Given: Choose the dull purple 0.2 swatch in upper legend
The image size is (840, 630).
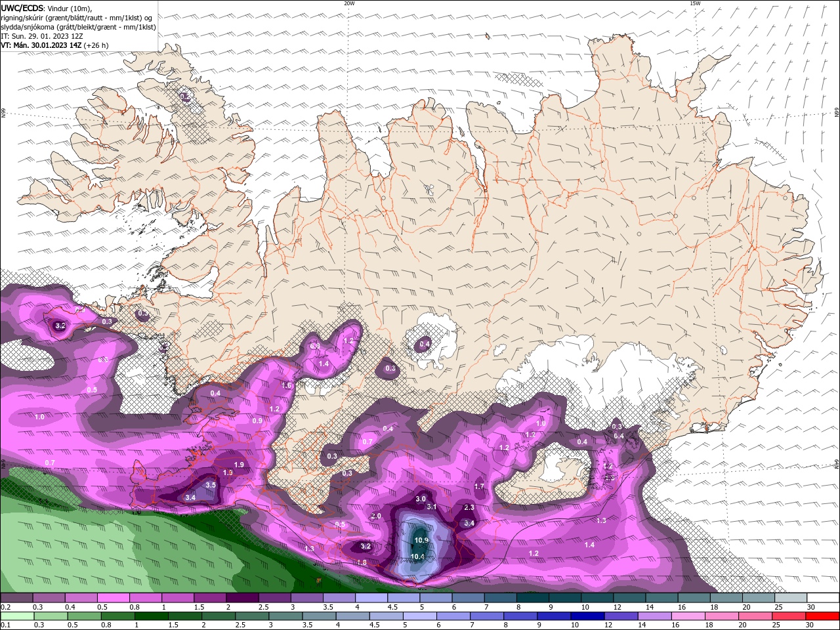Looking at the screenshot, I should coord(16,598).
